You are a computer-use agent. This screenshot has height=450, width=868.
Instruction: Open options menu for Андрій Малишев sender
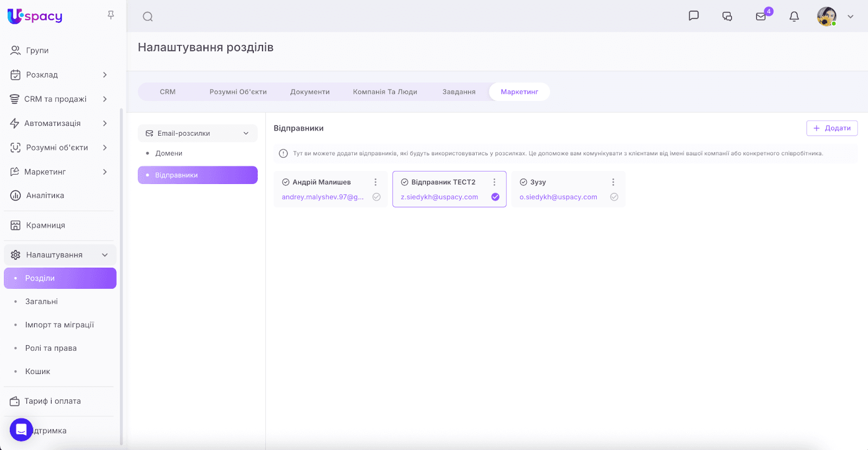pyautogui.click(x=375, y=182)
